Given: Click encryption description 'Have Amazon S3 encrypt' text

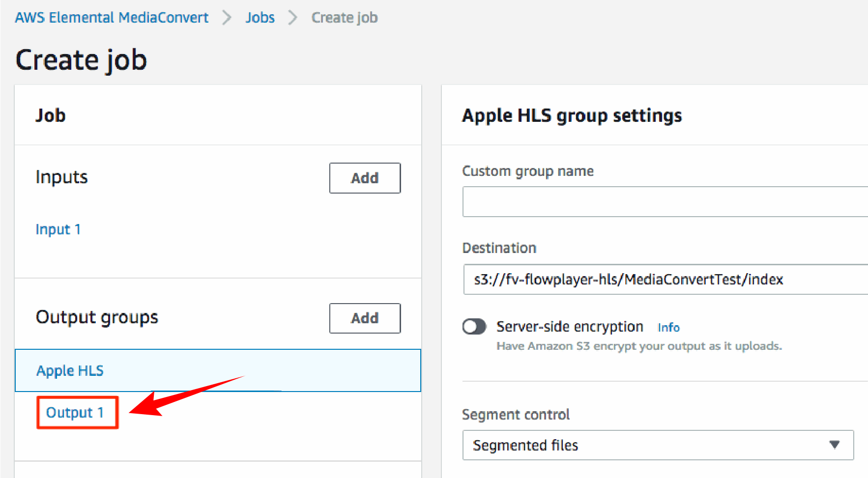Looking at the screenshot, I should coord(639,346).
